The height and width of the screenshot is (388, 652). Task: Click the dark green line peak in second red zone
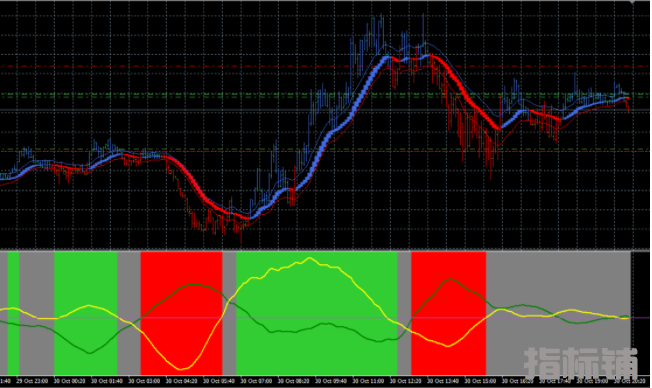(x=450, y=279)
